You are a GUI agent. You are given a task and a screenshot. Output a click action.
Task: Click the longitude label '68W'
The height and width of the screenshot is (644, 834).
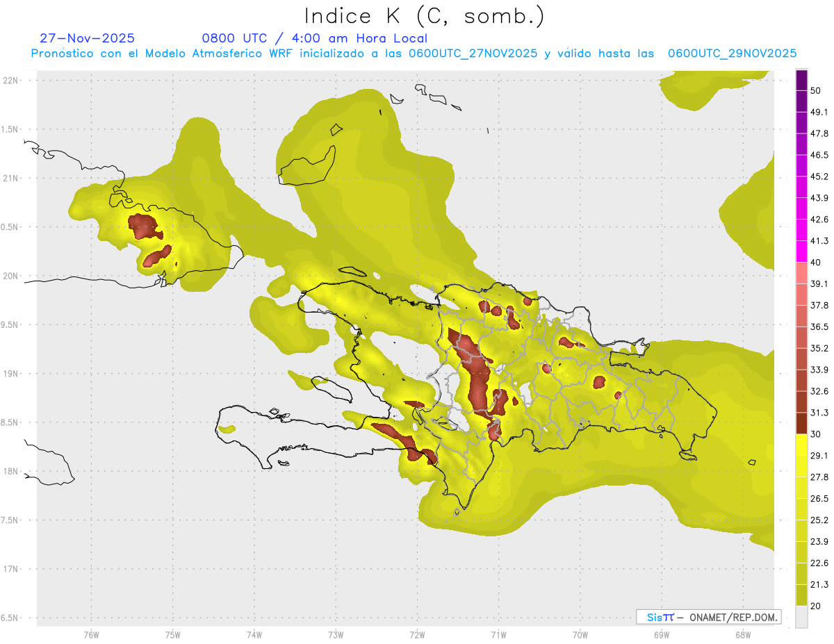tap(743, 634)
